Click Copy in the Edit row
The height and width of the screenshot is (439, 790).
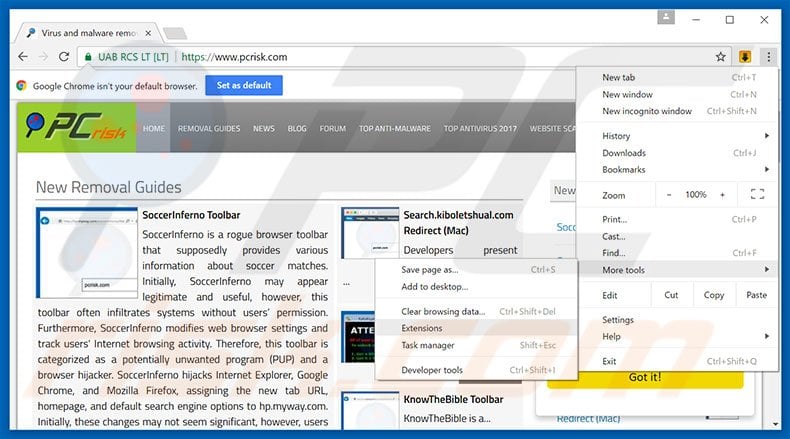[714, 295]
